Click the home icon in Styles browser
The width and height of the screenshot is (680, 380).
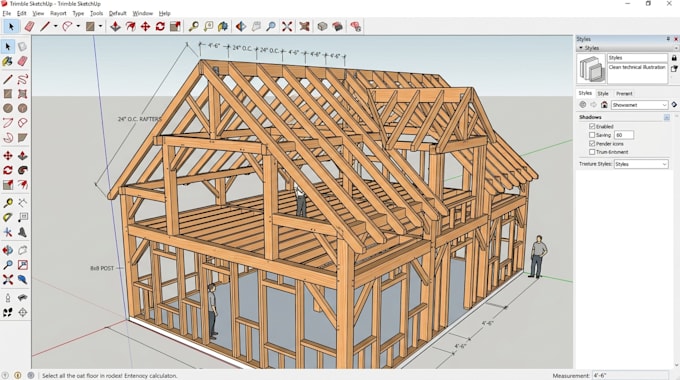pyautogui.click(x=604, y=105)
